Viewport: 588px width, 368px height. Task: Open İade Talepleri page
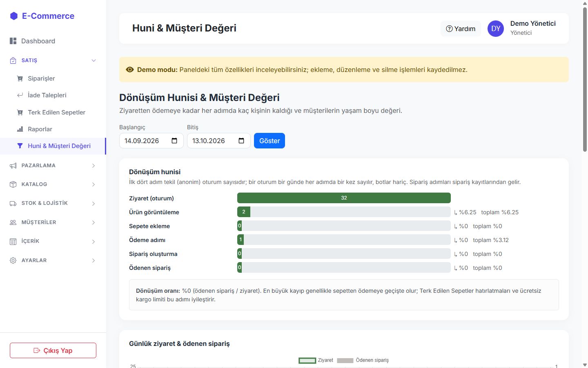coord(53,95)
